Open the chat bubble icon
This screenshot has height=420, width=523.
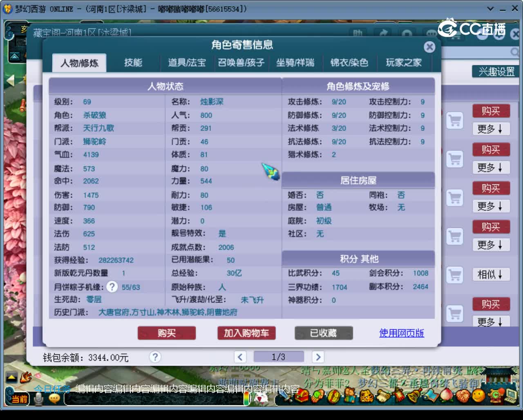(x=54, y=398)
